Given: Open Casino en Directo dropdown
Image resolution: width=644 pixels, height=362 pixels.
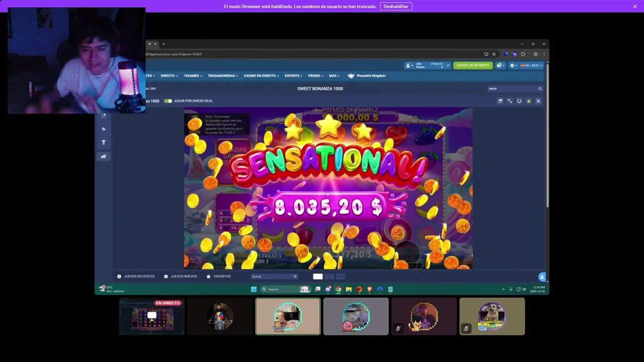Looking at the screenshot, I should pyautogui.click(x=262, y=75).
